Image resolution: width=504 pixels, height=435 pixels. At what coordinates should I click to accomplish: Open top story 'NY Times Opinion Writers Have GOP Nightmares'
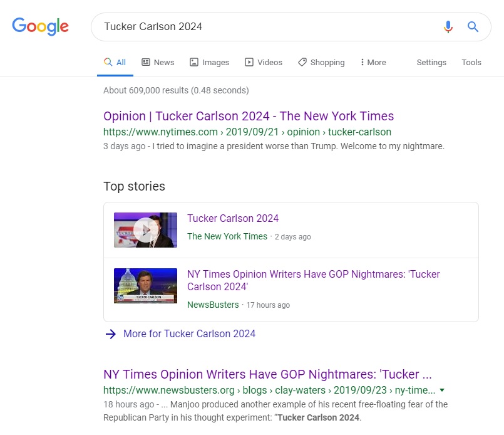pos(314,280)
